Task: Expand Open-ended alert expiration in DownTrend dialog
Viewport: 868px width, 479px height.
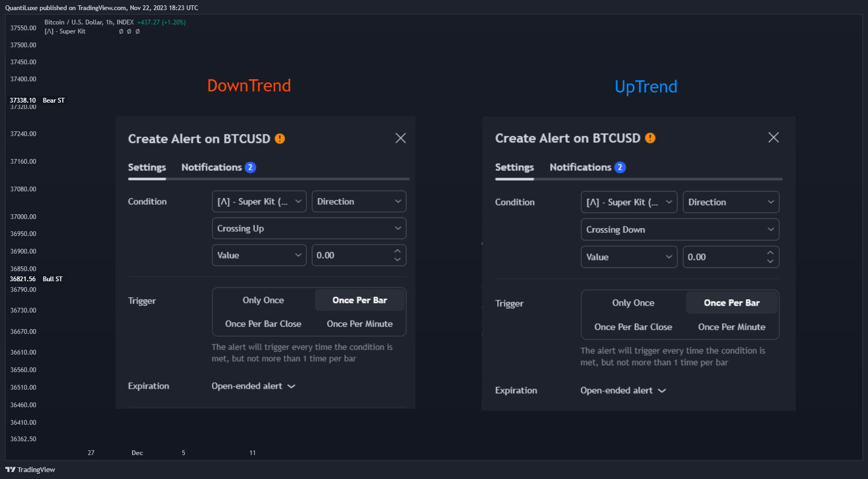Action: point(253,386)
